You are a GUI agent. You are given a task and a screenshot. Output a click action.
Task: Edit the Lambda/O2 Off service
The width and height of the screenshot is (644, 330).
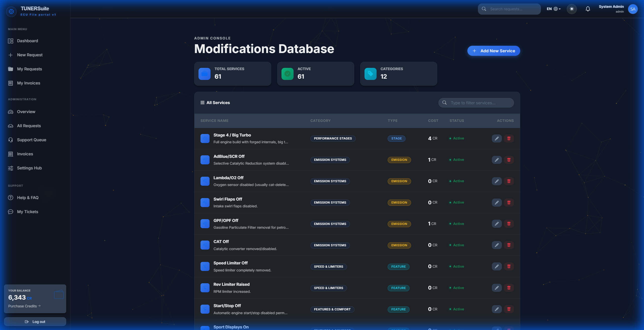coord(497,181)
